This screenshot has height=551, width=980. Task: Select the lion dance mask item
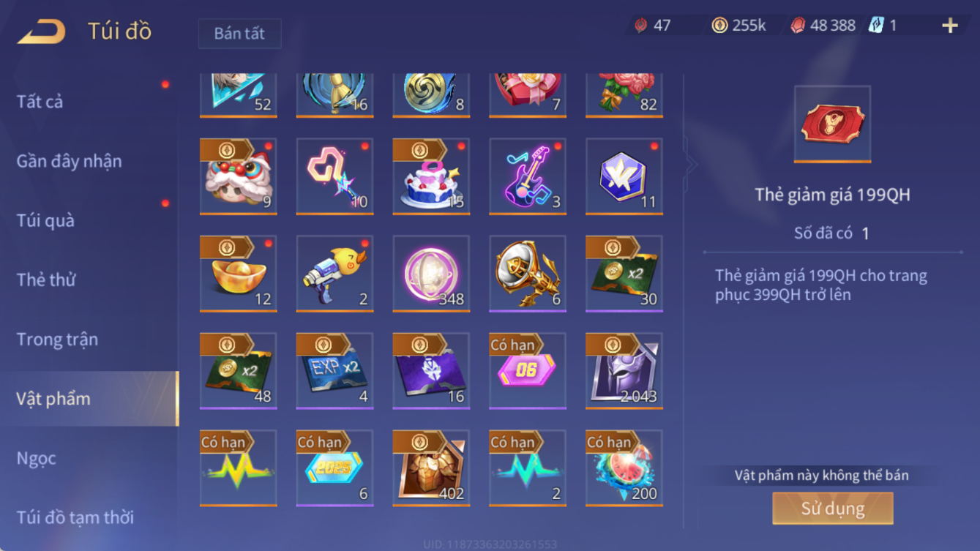(x=239, y=176)
